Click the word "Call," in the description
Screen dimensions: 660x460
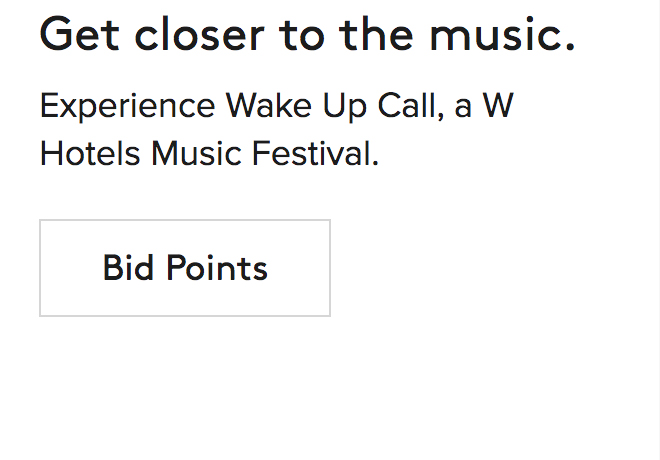pos(411,107)
